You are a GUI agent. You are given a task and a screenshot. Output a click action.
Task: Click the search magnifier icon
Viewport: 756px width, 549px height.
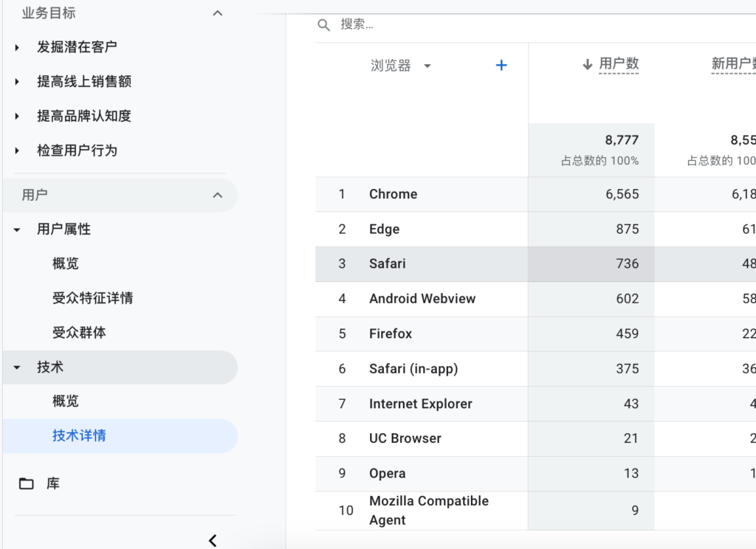pos(324,24)
